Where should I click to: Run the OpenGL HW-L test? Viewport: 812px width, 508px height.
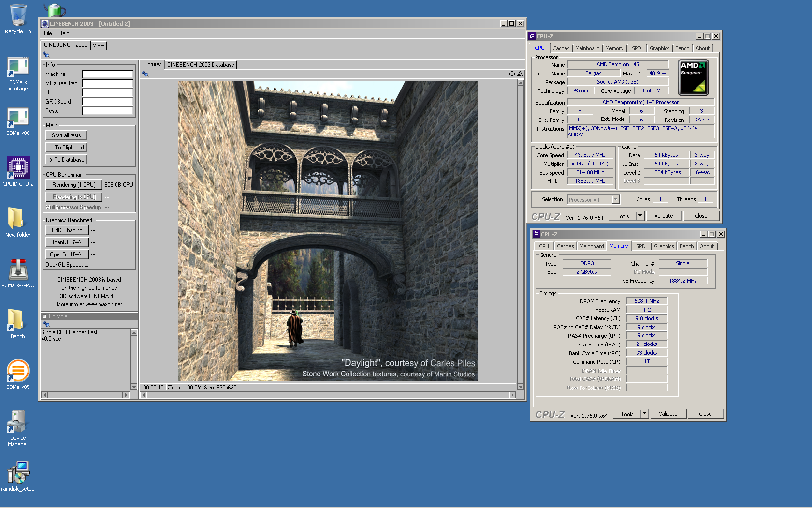click(67, 254)
